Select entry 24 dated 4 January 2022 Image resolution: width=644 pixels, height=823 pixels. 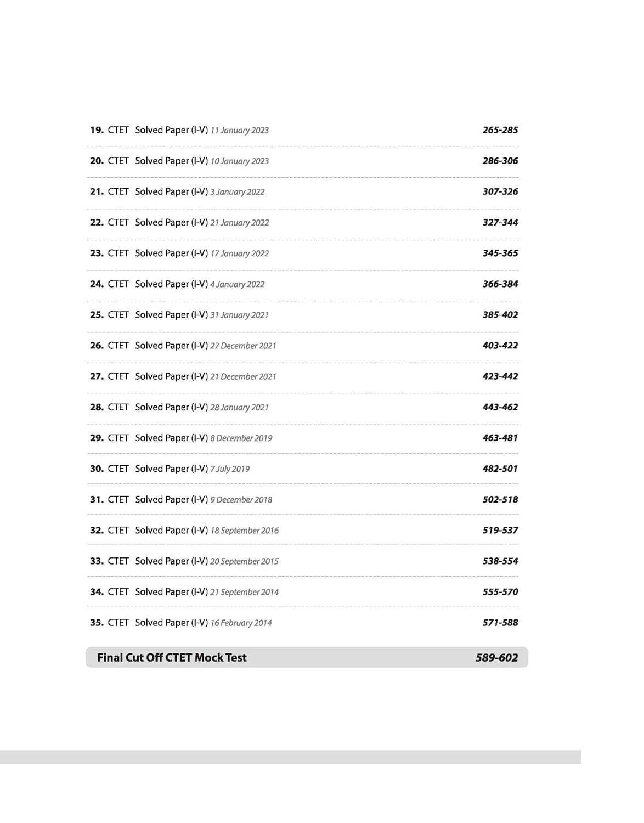pos(303,284)
